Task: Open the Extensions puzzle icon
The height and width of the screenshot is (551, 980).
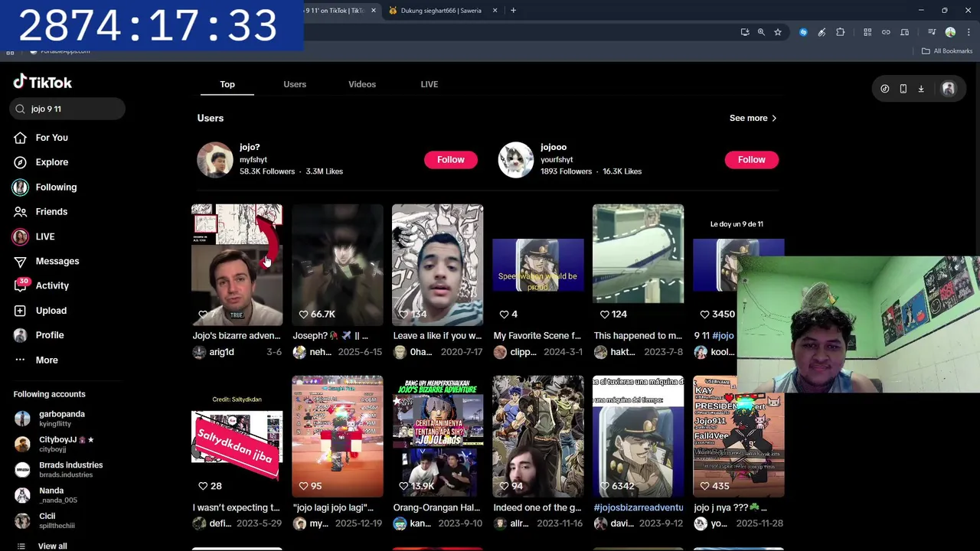Action: [840, 32]
